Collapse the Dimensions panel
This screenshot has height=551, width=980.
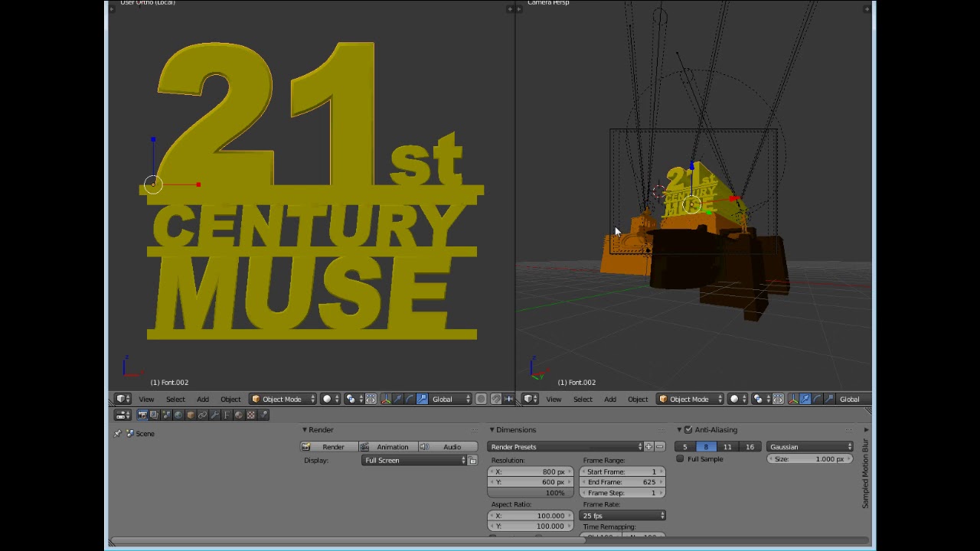tap(492, 430)
